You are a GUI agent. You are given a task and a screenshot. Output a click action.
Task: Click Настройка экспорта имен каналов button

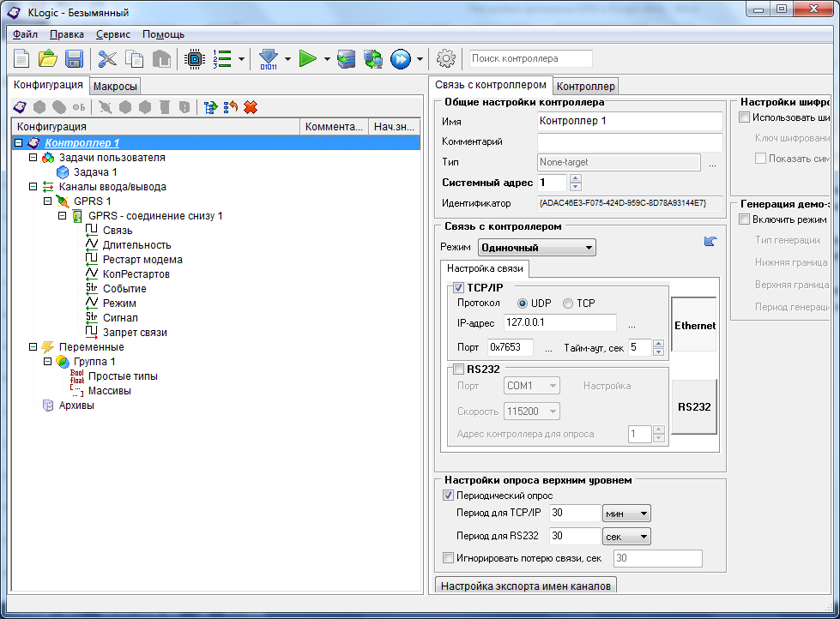[527, 586]
